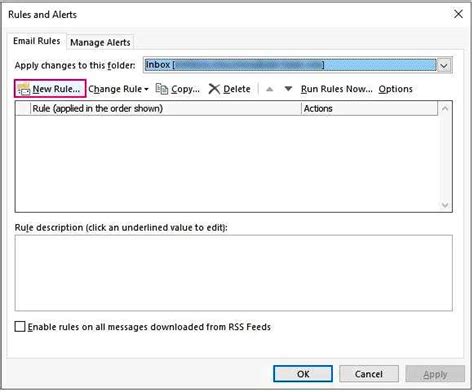Click the rules list scrollbar up arrow
This screenshot has height=392, width=474.
[445, 109]
